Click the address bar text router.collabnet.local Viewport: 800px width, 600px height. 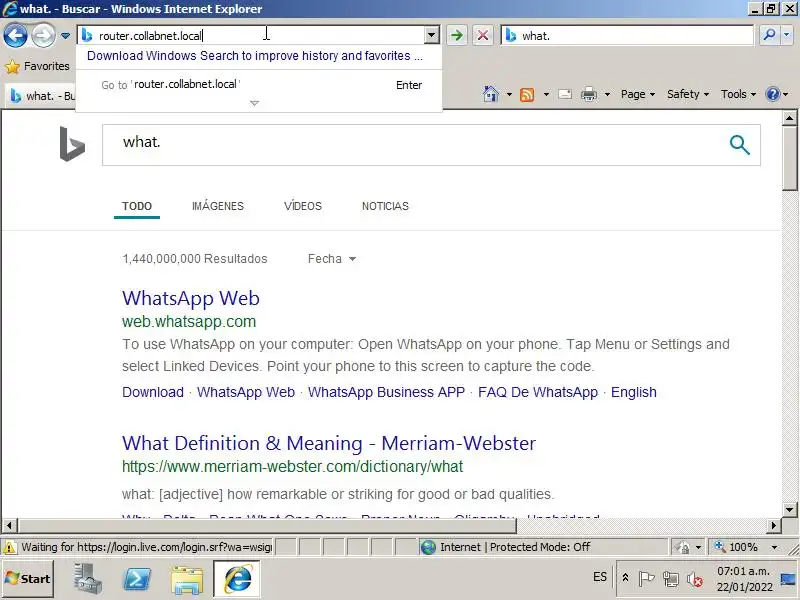coord(151,36)
